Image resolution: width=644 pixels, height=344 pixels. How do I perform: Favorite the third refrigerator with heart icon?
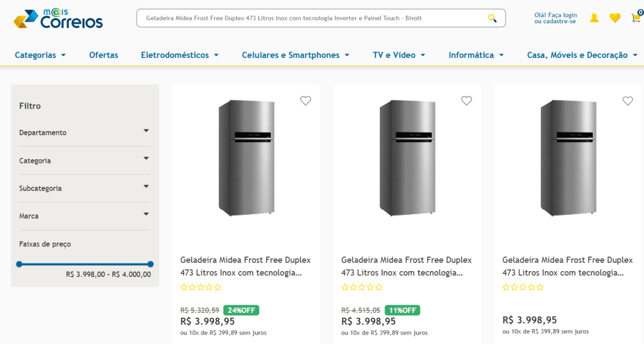tap(627, 101)
